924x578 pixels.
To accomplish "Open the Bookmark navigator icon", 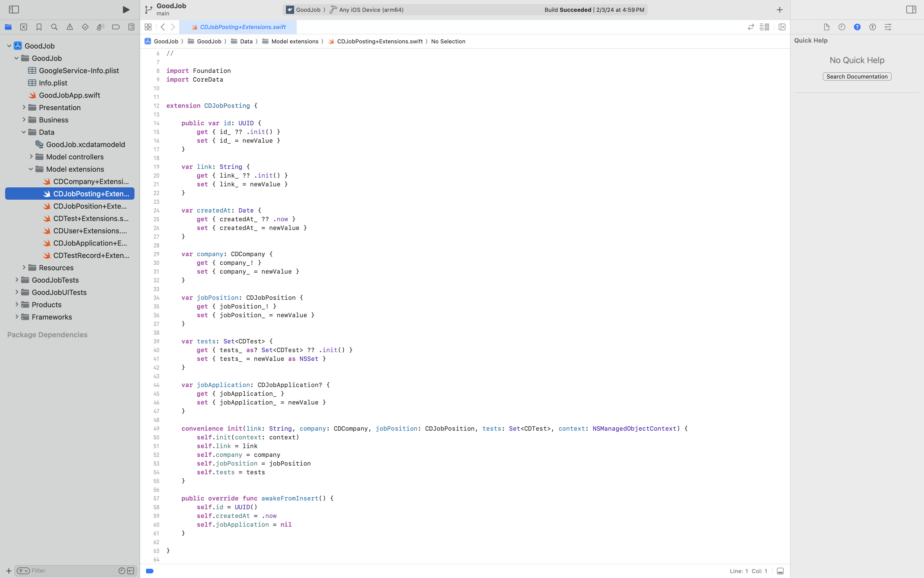I will click(39, 27).
